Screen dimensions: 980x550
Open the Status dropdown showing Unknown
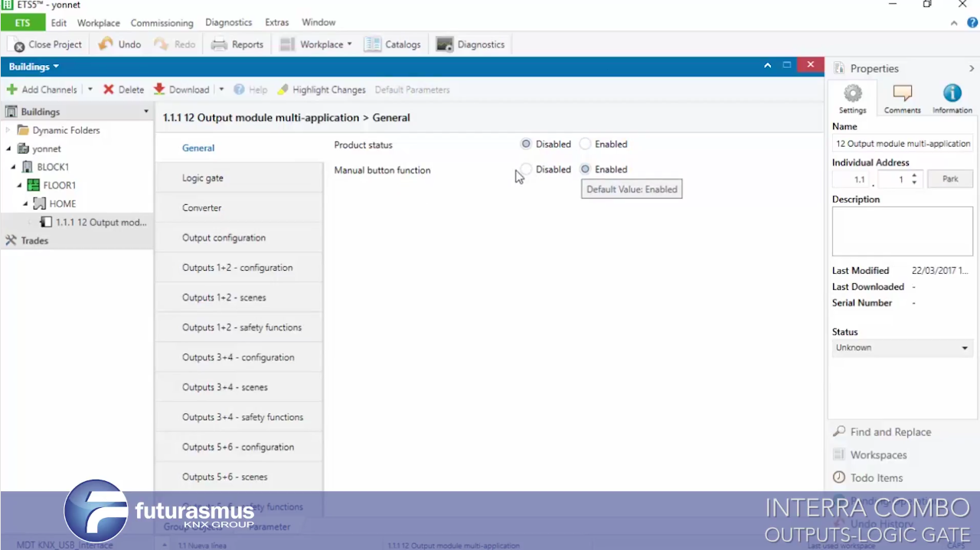click(x=902, y=348)
